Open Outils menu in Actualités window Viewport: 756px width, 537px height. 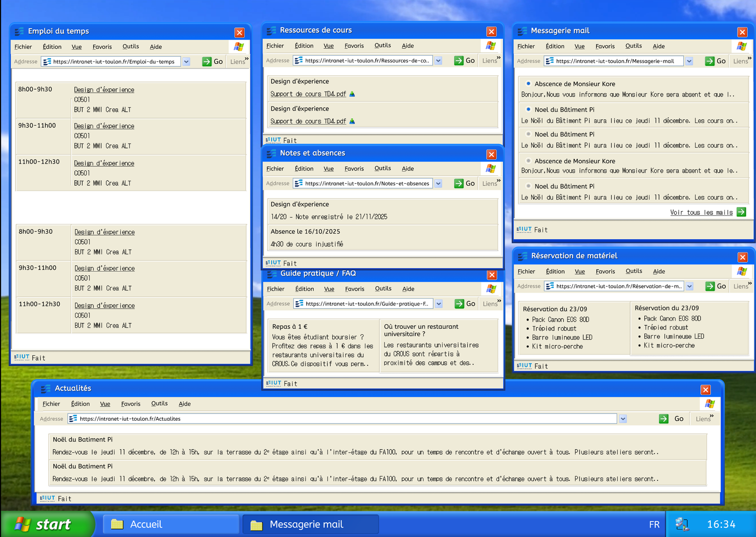click(x=159, y=404)
